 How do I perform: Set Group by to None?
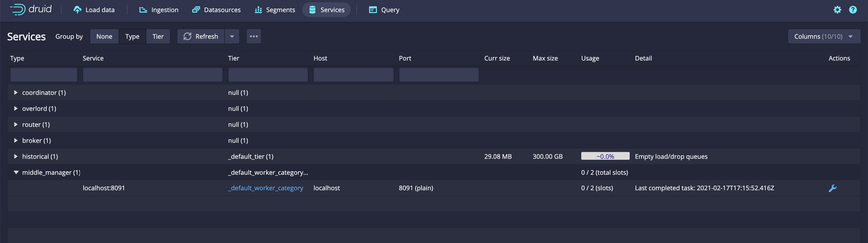104,36
